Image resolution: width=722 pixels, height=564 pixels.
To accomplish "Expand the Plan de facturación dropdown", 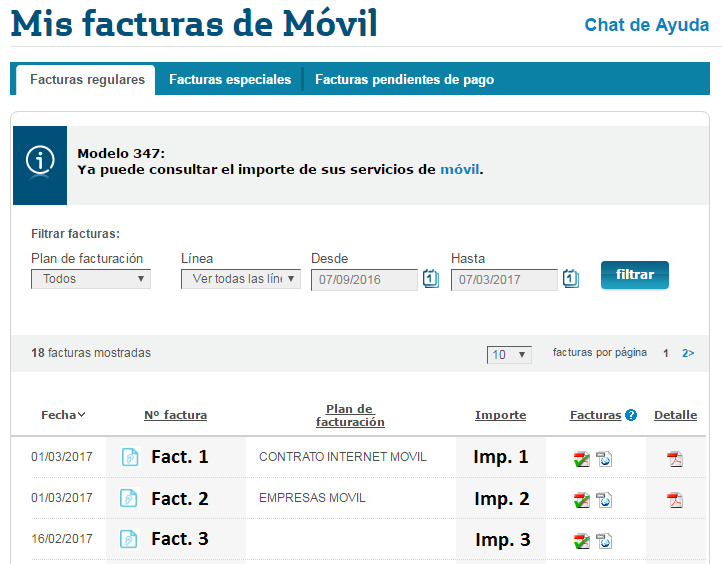I will click(91, 279).
